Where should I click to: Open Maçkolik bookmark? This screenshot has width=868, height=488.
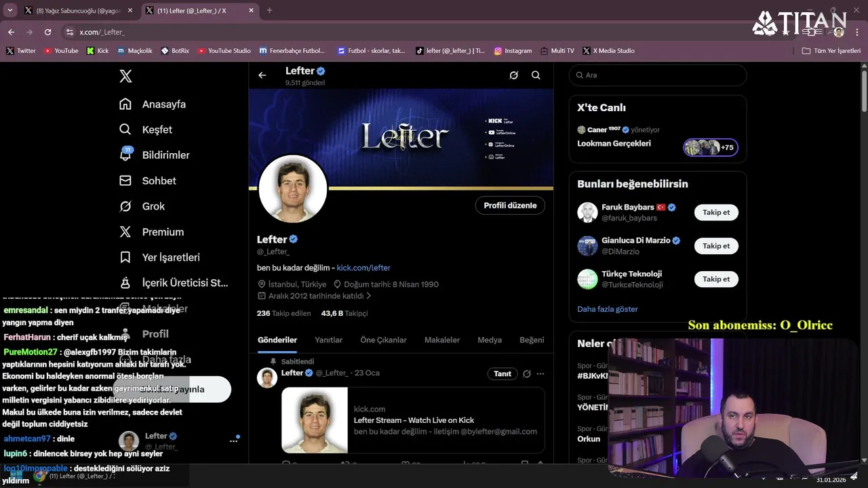135,51
